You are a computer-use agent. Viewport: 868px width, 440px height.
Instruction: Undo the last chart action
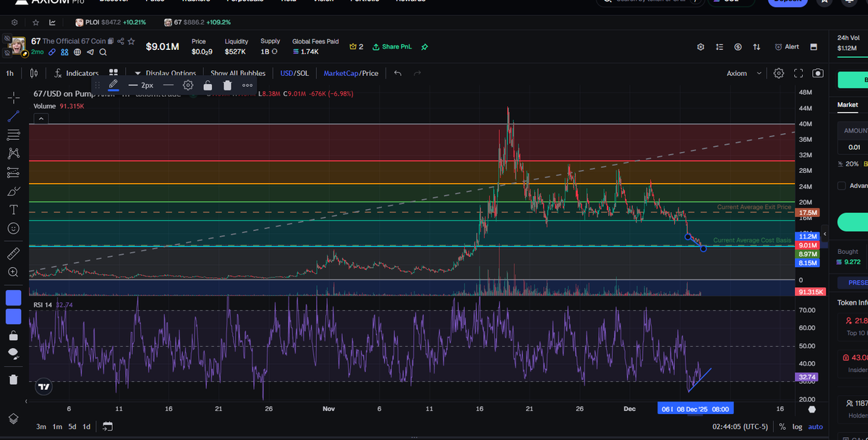tap(397, 73)
